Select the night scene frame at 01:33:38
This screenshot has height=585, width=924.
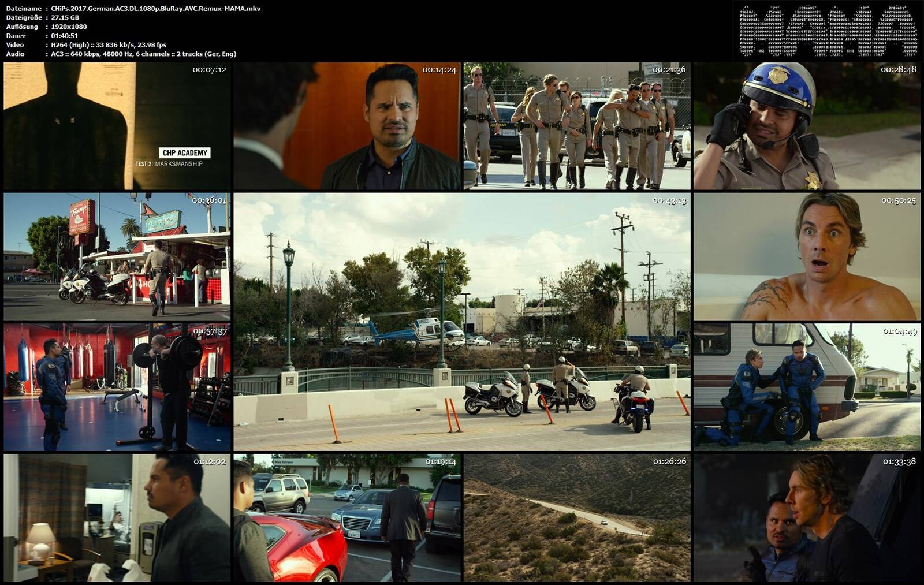[x=807, y=517]
